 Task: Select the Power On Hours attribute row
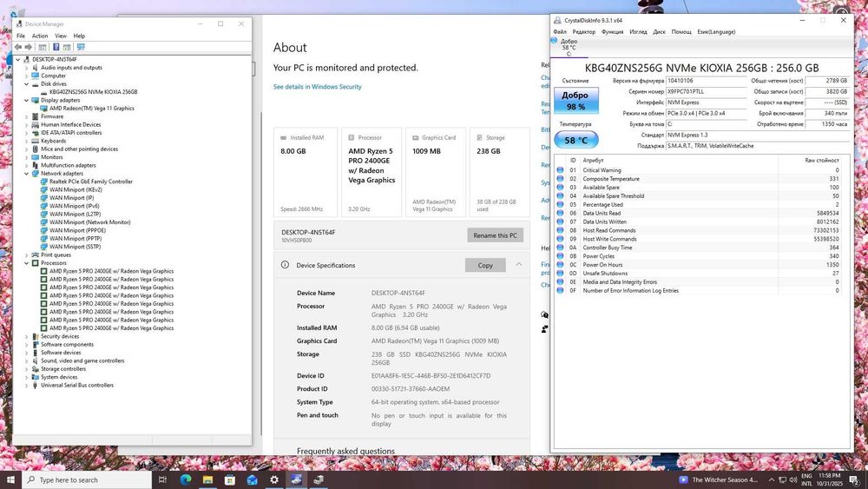pyautogui.click(x=699, y=265)
